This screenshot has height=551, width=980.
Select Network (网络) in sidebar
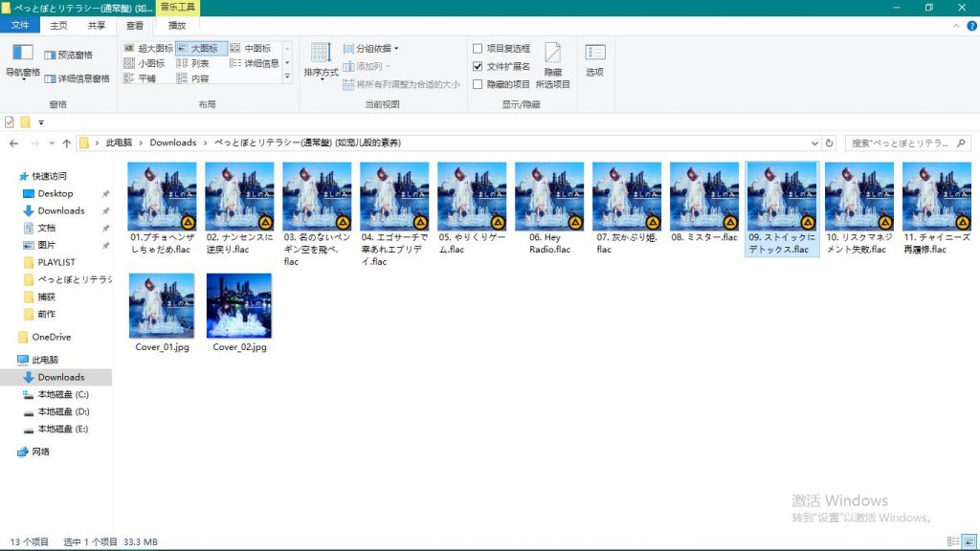click(x=40, y=452)
